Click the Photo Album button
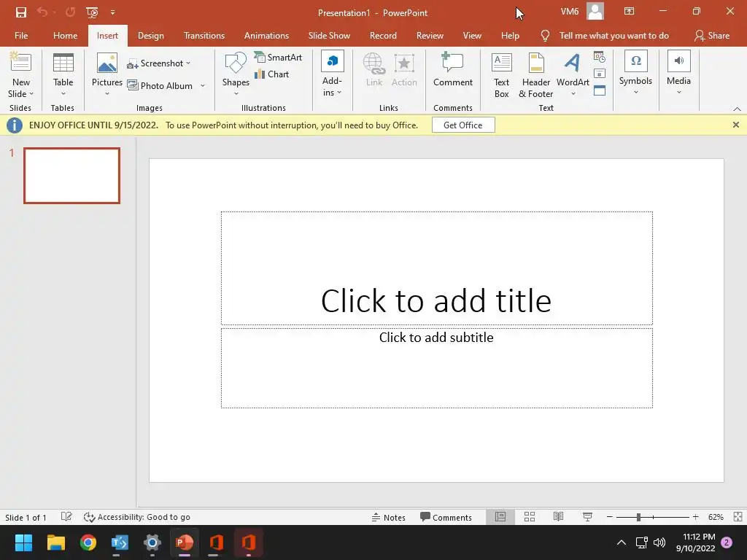Viewport: 747px width, 560px height. [x=160, y=86]
